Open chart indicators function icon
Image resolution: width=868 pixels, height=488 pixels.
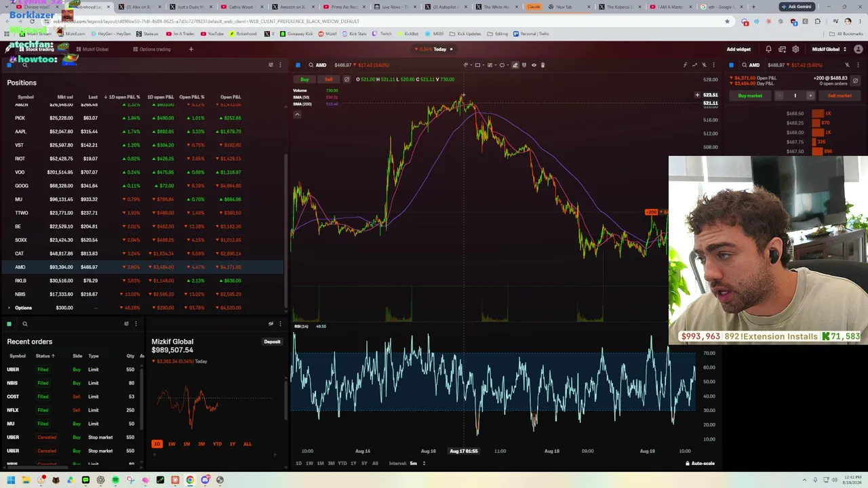point(685,65)
